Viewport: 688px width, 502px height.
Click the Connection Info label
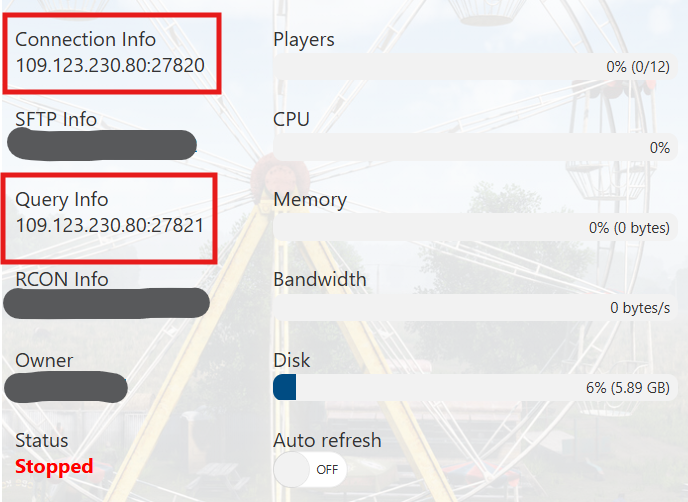pyautogui.click(x=86, y=39)
